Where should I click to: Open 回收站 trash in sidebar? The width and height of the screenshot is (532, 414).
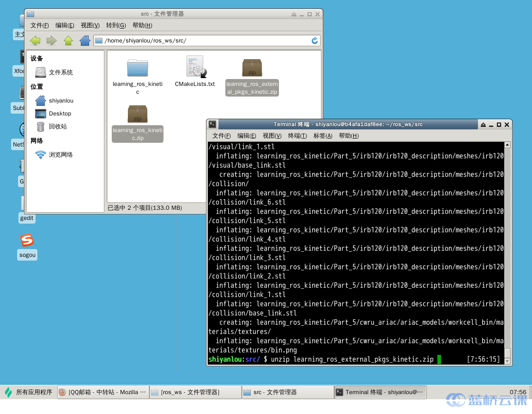coord(58,127)
